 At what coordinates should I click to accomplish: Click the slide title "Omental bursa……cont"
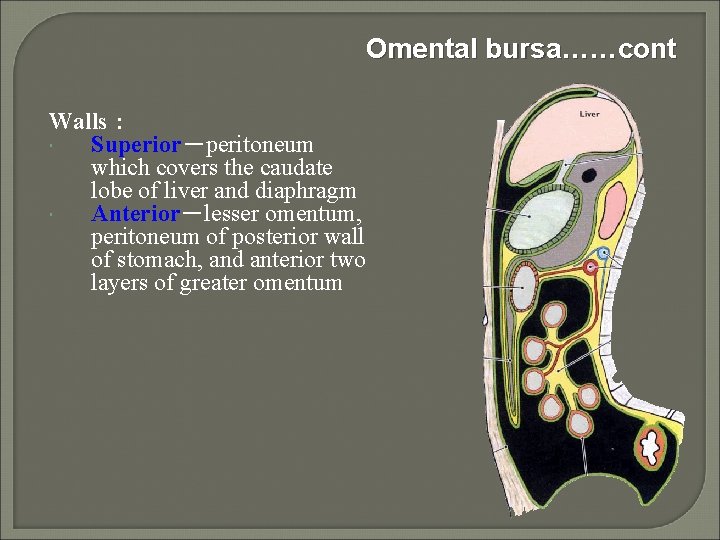[x=521, y=48]
